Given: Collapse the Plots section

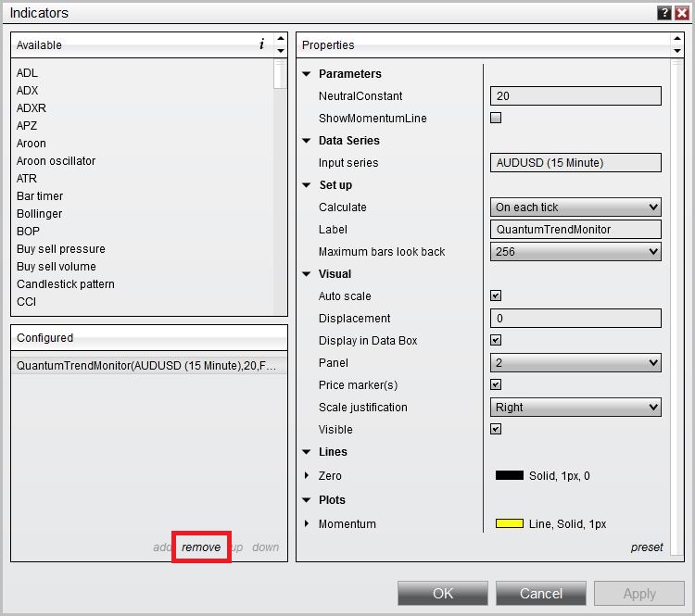Looking at the screenshot, I should tap(307, 499).
